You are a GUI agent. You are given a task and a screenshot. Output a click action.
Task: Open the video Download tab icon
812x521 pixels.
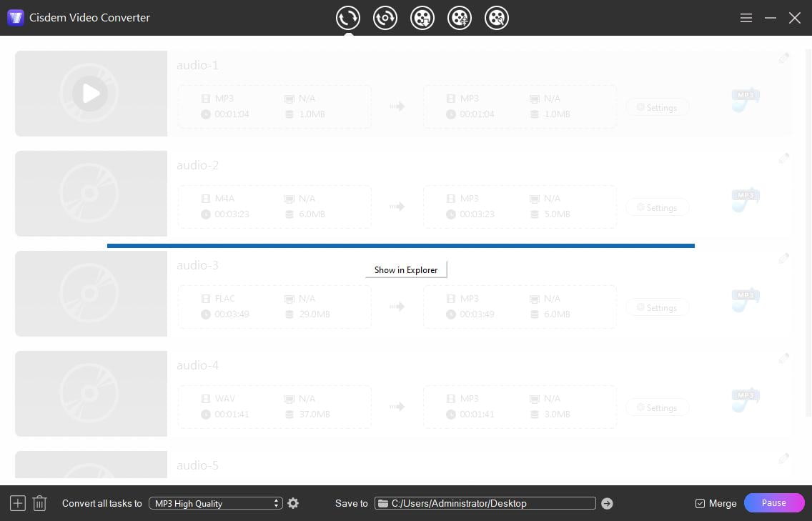pos(422,18)
